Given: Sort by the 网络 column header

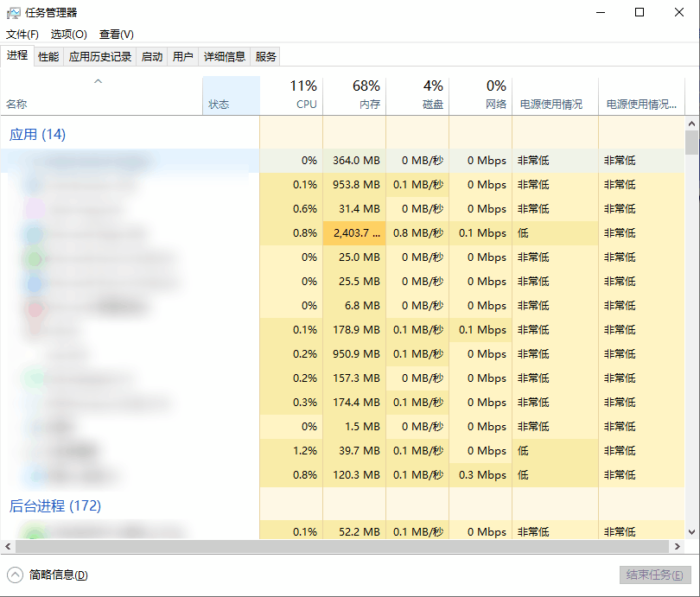Looking at the screenshot, I should pos(480,96).
